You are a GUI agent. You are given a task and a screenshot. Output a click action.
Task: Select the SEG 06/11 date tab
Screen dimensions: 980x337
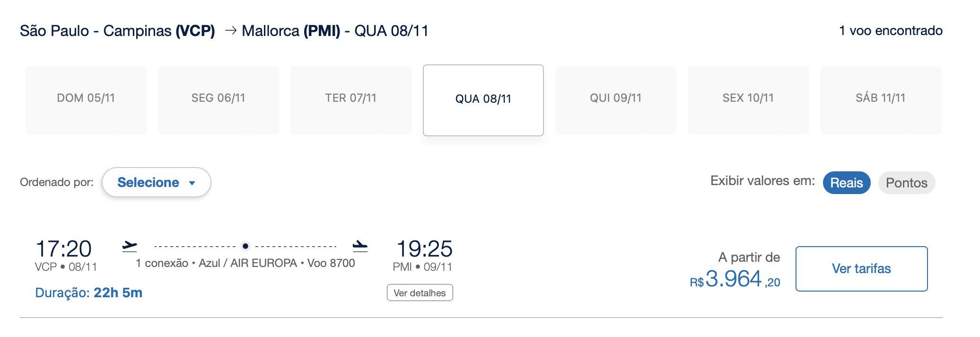click(x=219, y=100)
